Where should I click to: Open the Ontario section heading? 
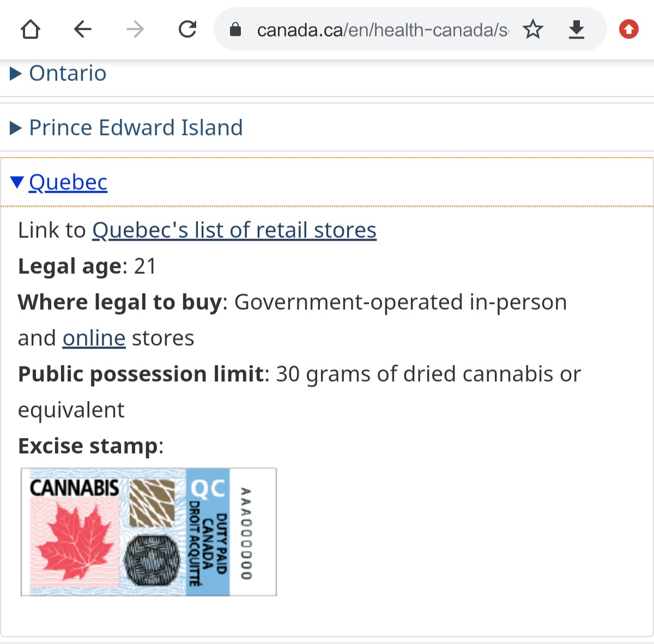coord(68,73)
